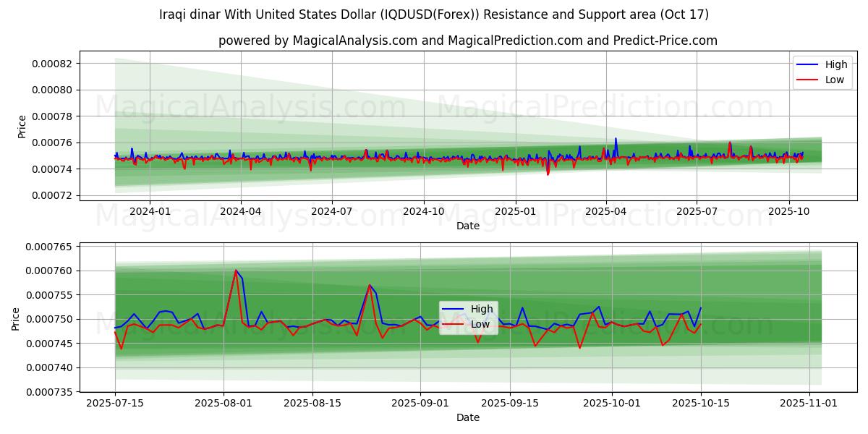This screenshot has width=868, height=434.
Task: Click the 2025-07-15 date tick on lower axis
Action: [x=115, y=403]
